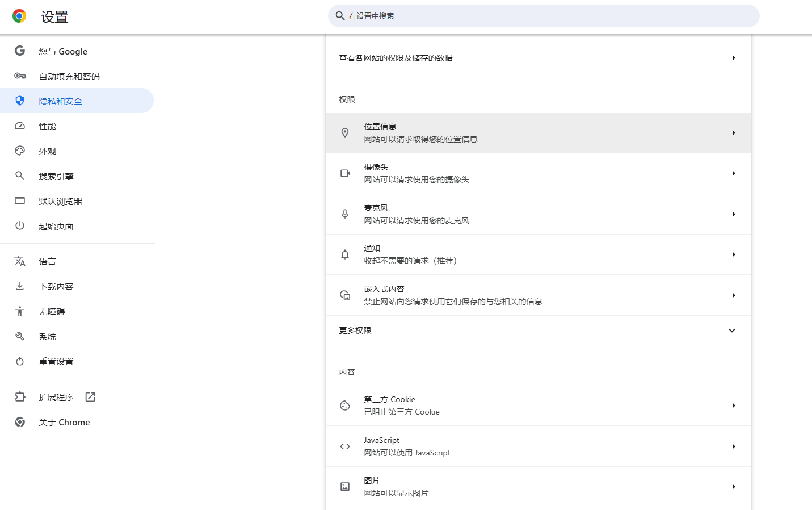
Task: Open 重置设置 page
Action: pos(77,361)
